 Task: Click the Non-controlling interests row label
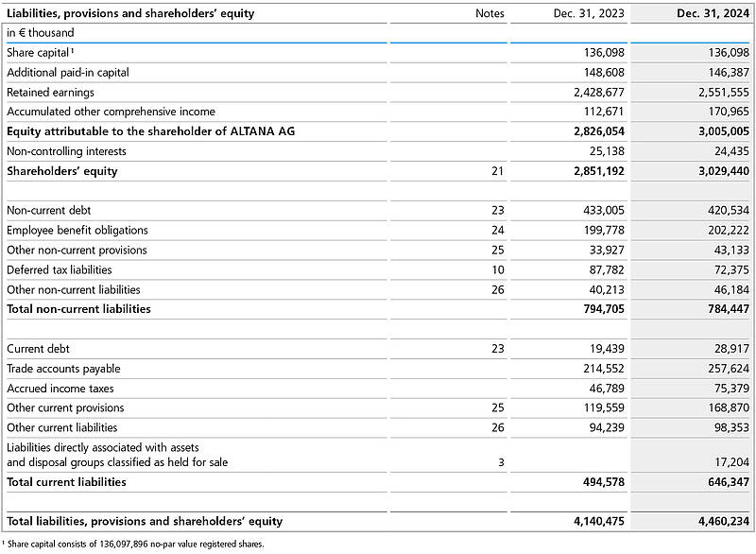point(66,151)
